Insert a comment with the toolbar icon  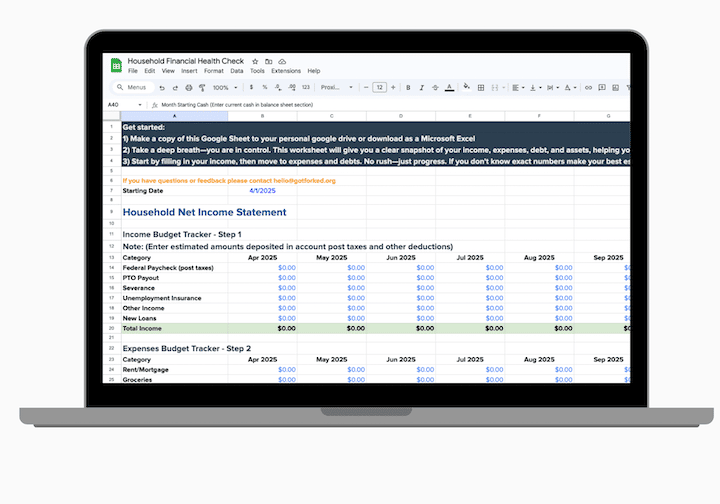tap(602, 88)
